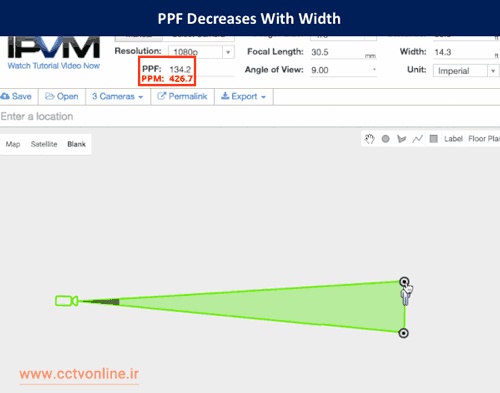Expand the 3 Cameras dropdown
This screenshot has height=393, width=500.
pos(118,97)
